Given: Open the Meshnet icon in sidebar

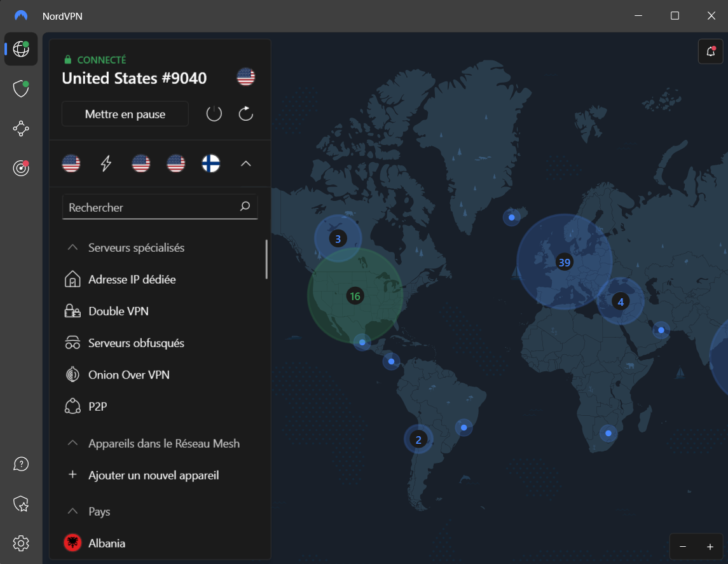Looking at the screenshot, I should point(21,128).
